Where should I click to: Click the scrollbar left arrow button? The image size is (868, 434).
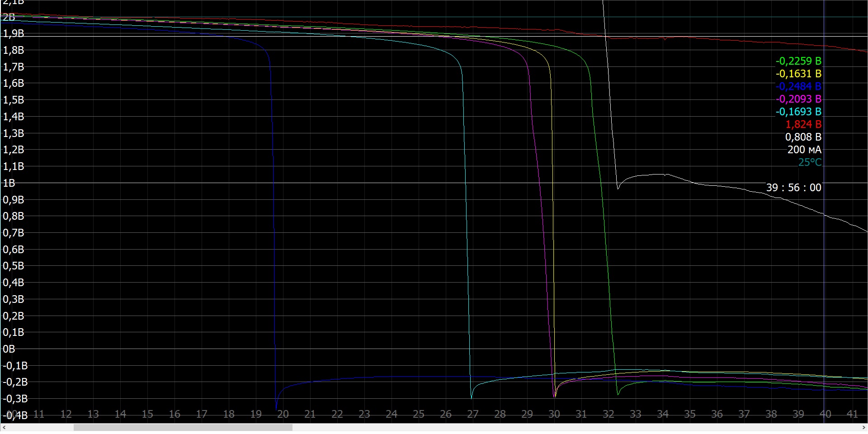(x=5, y=428)
